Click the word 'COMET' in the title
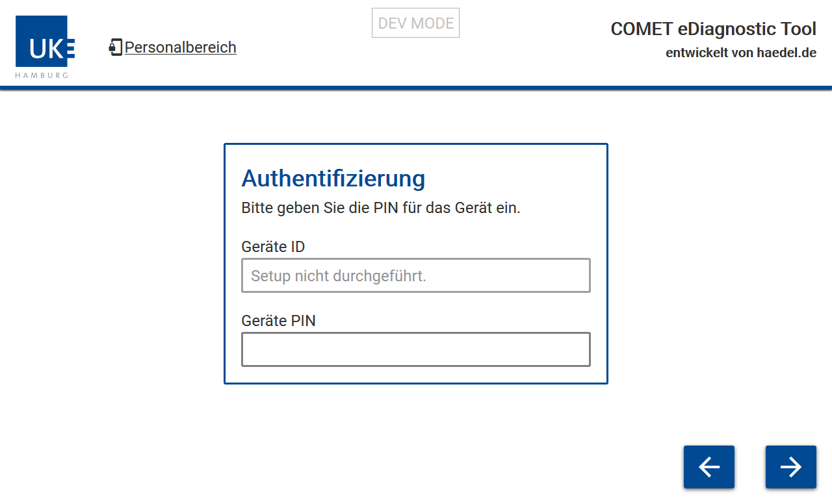 point(642,29)
